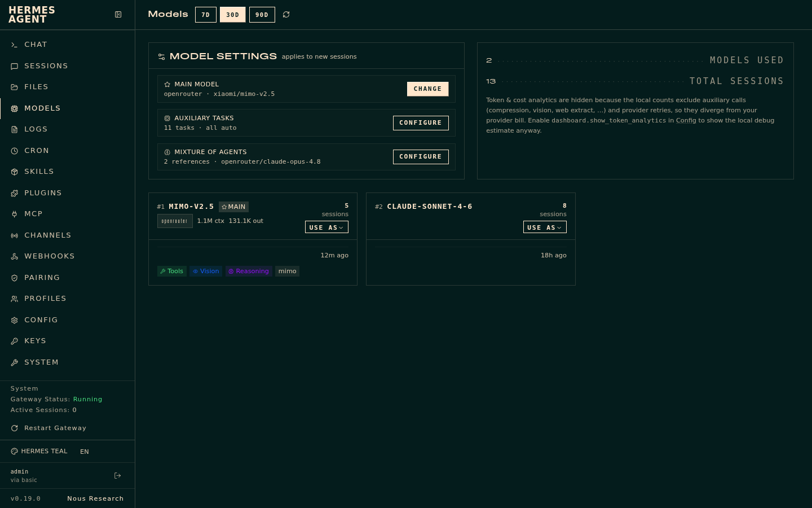
Task: Click the Webhooks icon
Action: (x=15, y=256)
